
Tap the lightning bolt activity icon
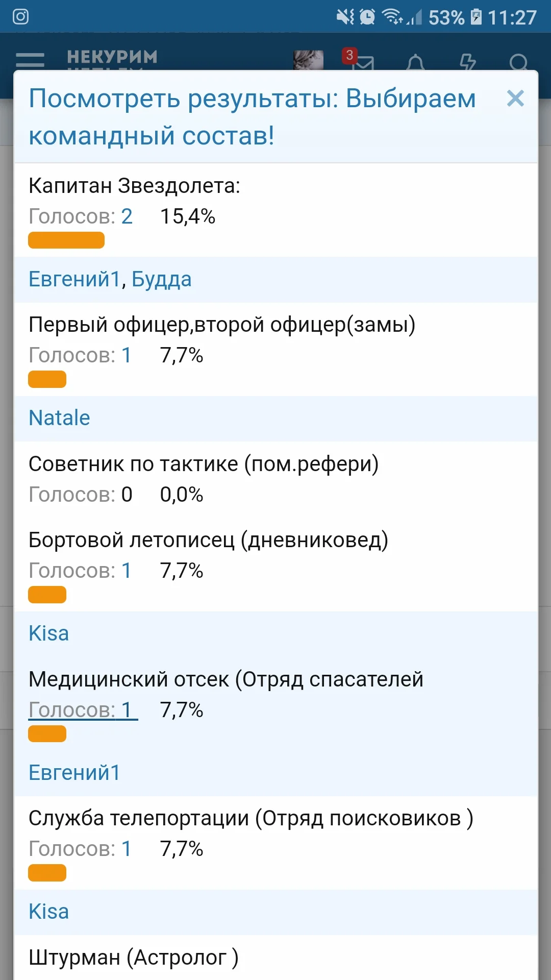click(467, 63)
